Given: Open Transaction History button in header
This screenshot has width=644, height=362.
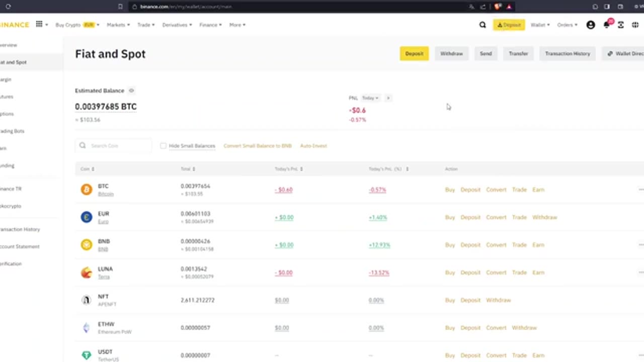Looking at the screenshot, I should 568,53.
